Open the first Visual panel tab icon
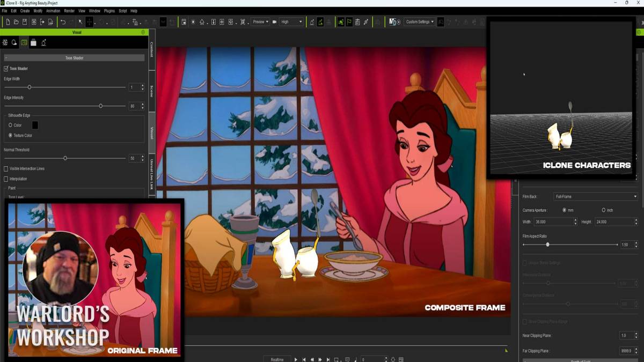The image size is (644, 362). (5, 42)
